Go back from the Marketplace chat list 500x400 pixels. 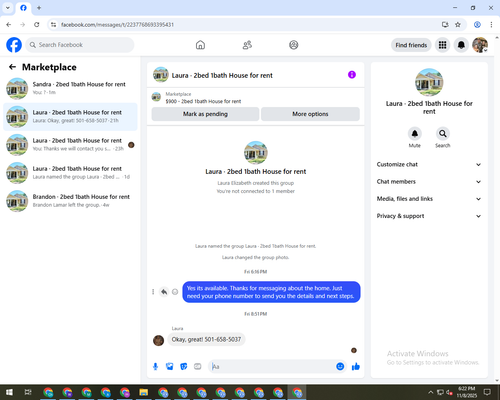pos(12,67)
